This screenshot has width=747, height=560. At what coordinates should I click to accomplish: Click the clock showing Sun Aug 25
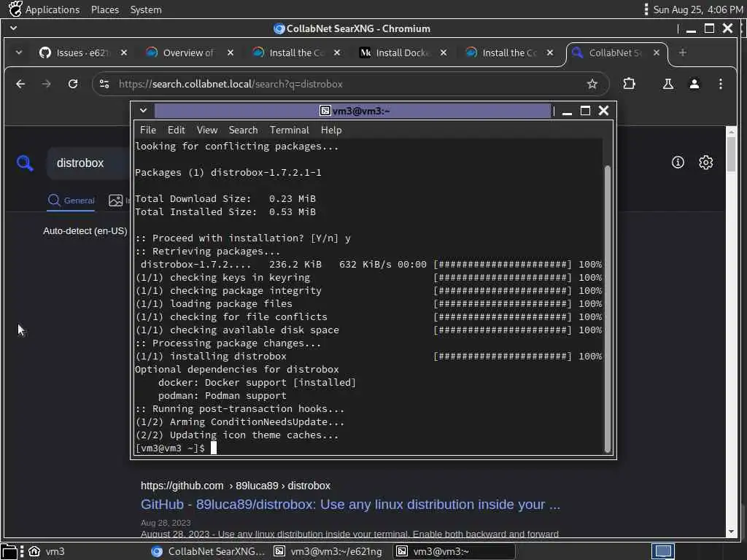(697, 9)
